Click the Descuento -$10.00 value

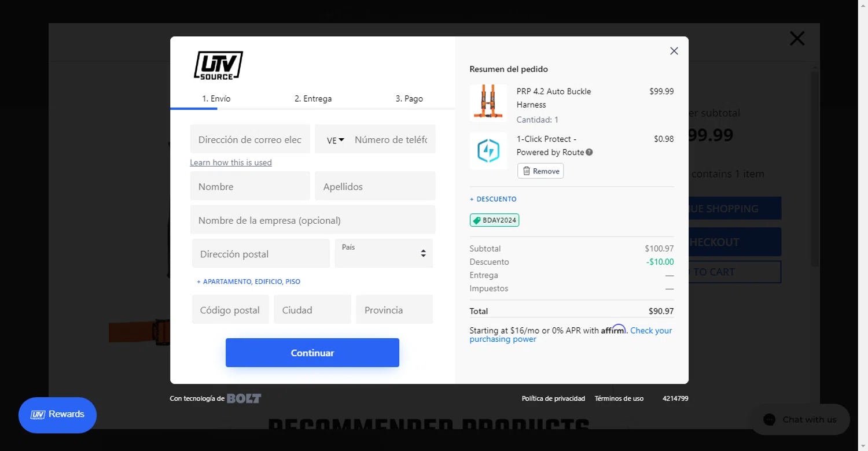pos(660,262)
